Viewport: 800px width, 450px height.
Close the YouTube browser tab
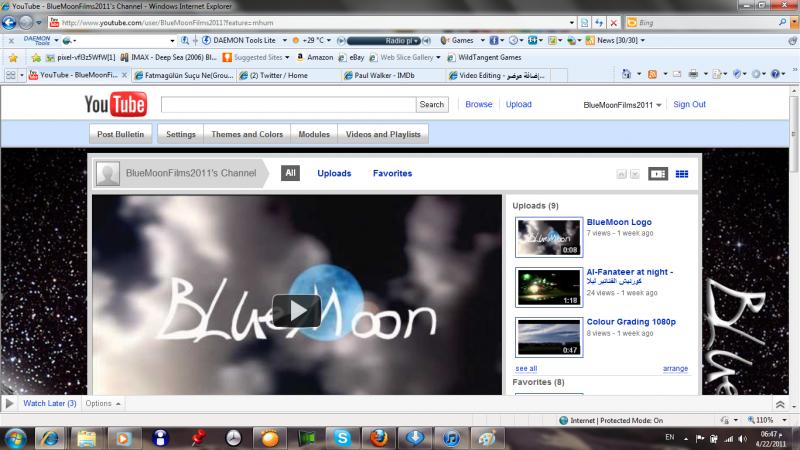click(x=124, y=75)
